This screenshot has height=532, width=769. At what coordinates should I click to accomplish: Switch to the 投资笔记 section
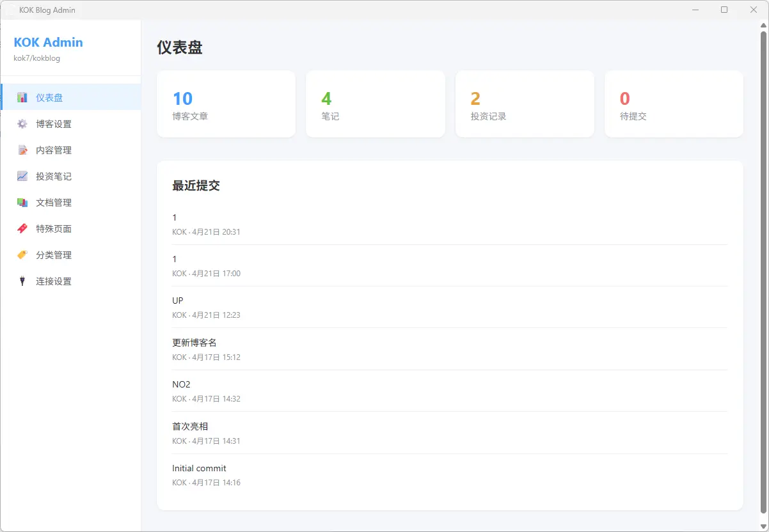tap(54, 176)
